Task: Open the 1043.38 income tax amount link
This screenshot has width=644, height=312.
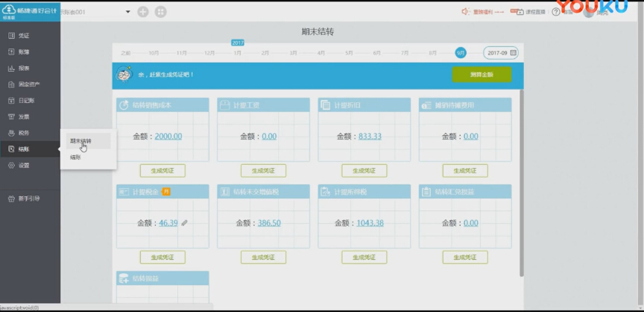Action: 370,223
